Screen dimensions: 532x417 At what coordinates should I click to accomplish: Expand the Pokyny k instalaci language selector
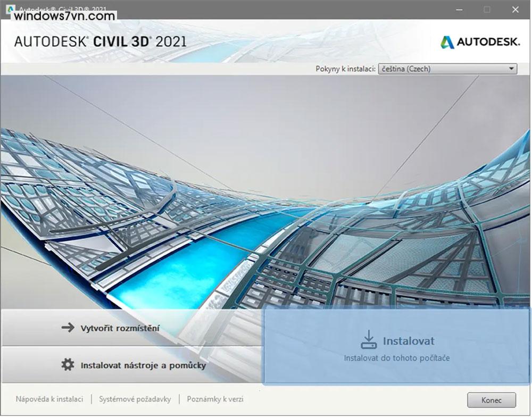coord(447,69)
